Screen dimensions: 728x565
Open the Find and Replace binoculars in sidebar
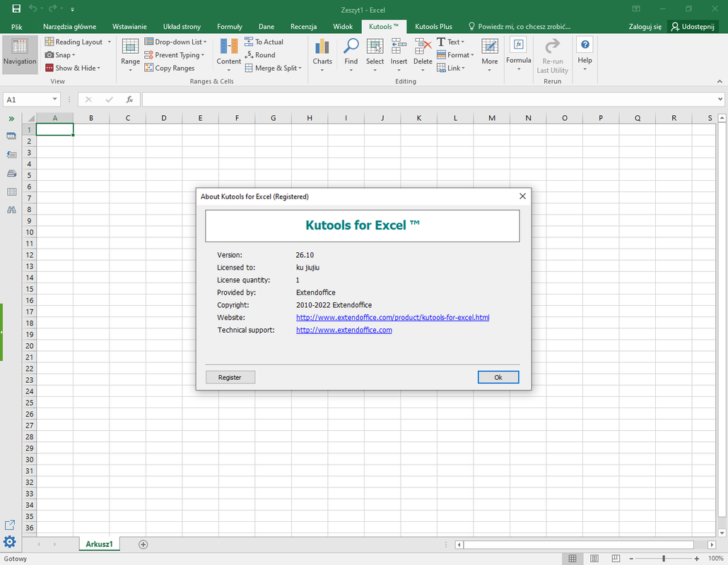click(x=11, y=210)
